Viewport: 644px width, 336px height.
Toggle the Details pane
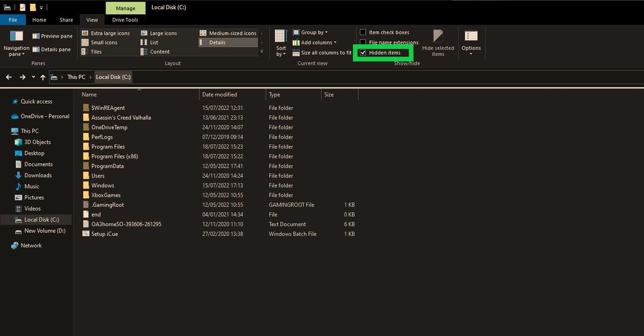pos(52,49)
